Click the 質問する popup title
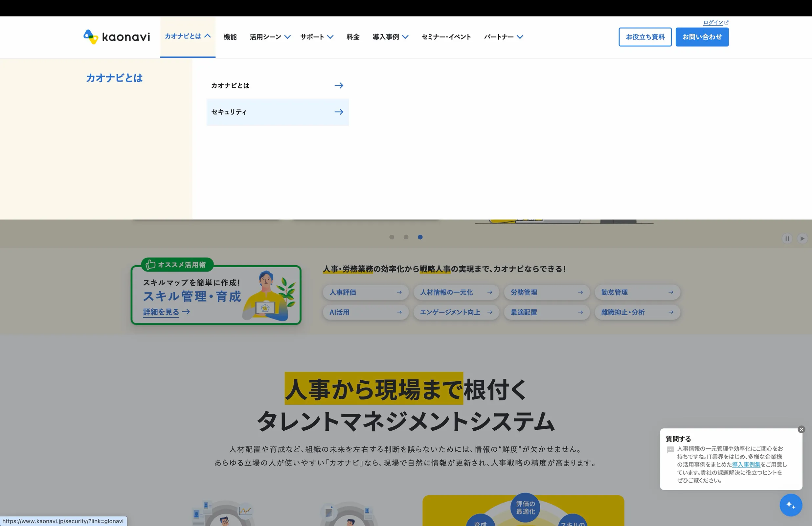812x526 pixels. coord(678,439)
